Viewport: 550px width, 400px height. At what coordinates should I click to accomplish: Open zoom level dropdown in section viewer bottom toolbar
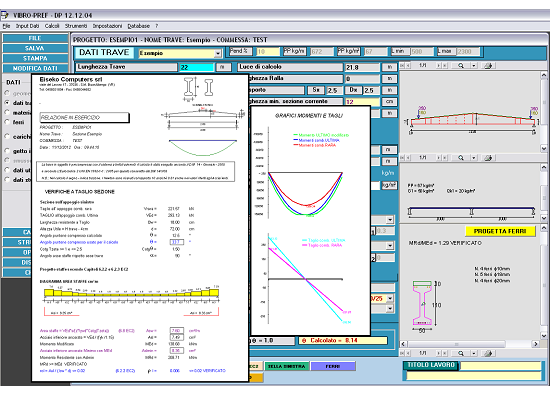[x=474, y=353]
